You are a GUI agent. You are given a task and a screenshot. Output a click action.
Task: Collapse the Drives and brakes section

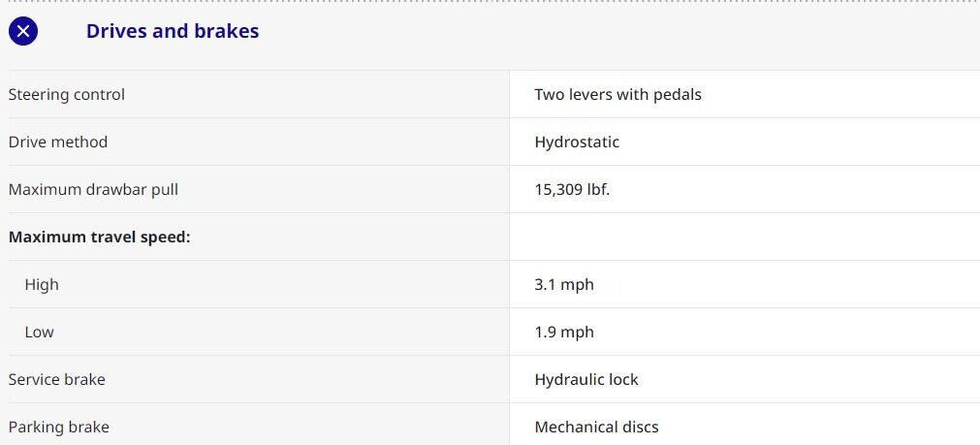point(23,31)
